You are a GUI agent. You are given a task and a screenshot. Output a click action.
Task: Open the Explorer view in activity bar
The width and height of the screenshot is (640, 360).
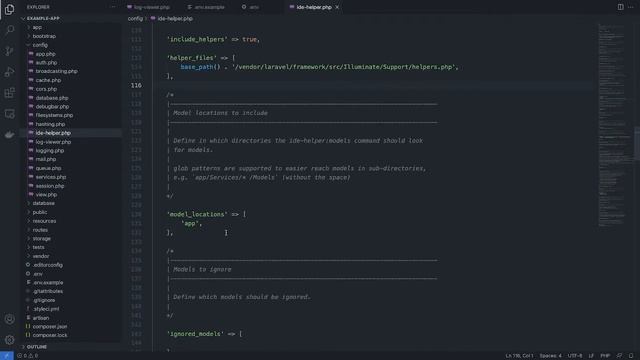(x=9, y=9)
